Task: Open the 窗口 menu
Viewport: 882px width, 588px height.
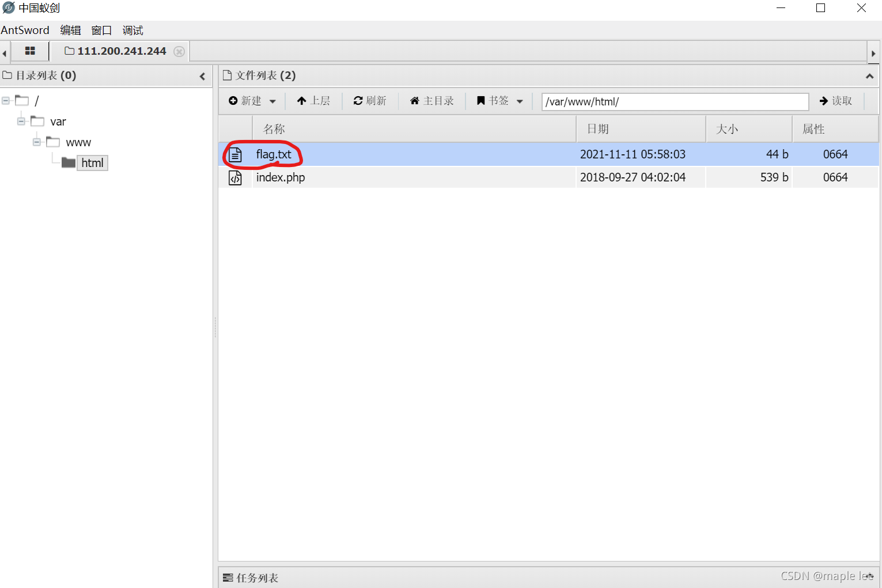Action: click(x=101, y=31)
